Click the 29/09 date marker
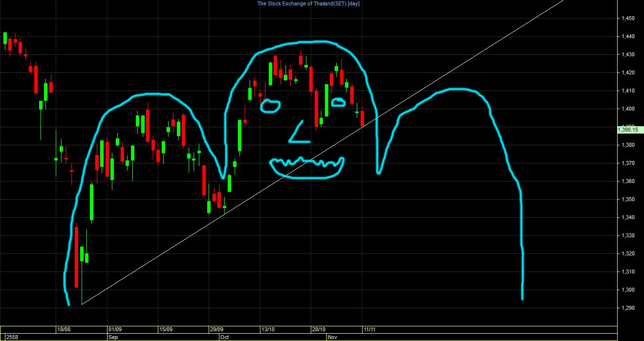Screen dimensions: 644x341 217,329
